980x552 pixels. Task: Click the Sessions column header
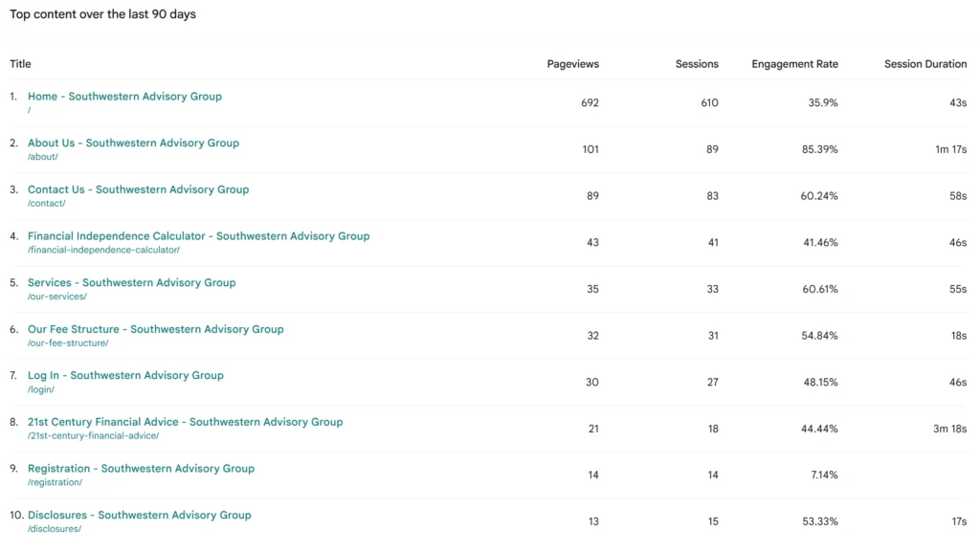(x=697, y=64)
